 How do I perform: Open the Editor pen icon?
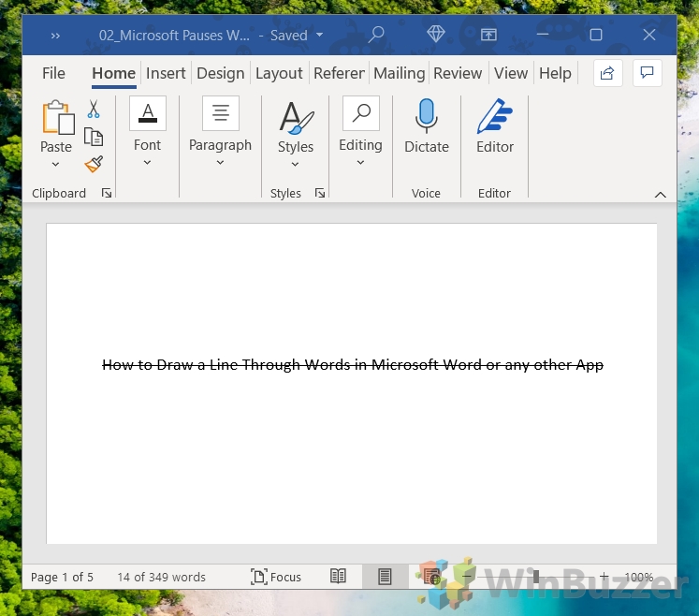[495, 116]
